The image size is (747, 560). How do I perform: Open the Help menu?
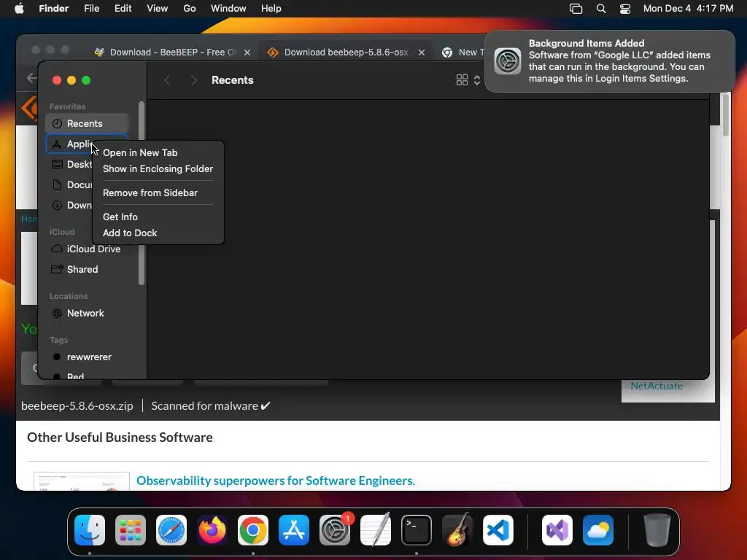point(271,9)
